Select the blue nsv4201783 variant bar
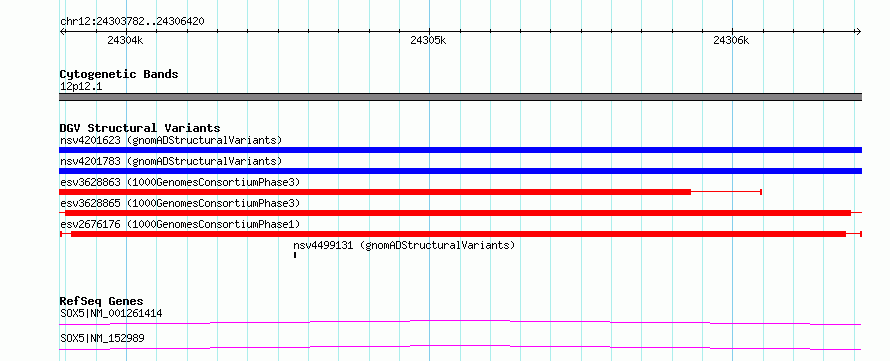The width and height of the screenshot is (890, 361). coord(460,171)
